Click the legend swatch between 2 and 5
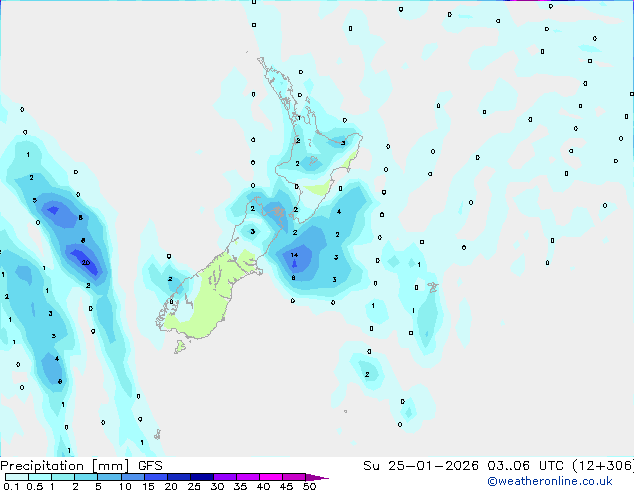 [86, 477]
